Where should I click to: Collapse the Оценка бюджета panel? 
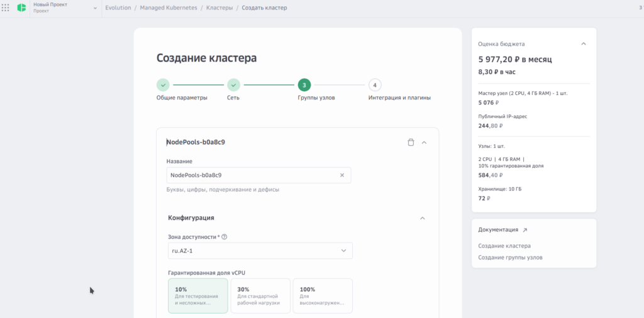[x=584, y=44]
